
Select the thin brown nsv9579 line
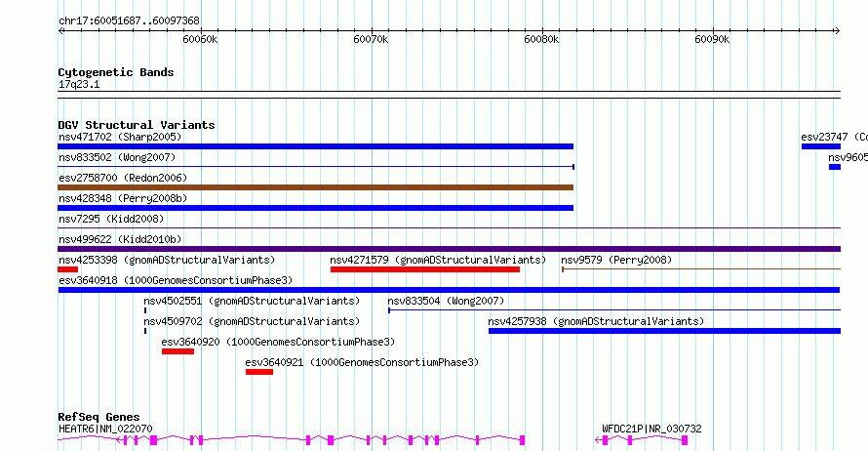(701, 269)
